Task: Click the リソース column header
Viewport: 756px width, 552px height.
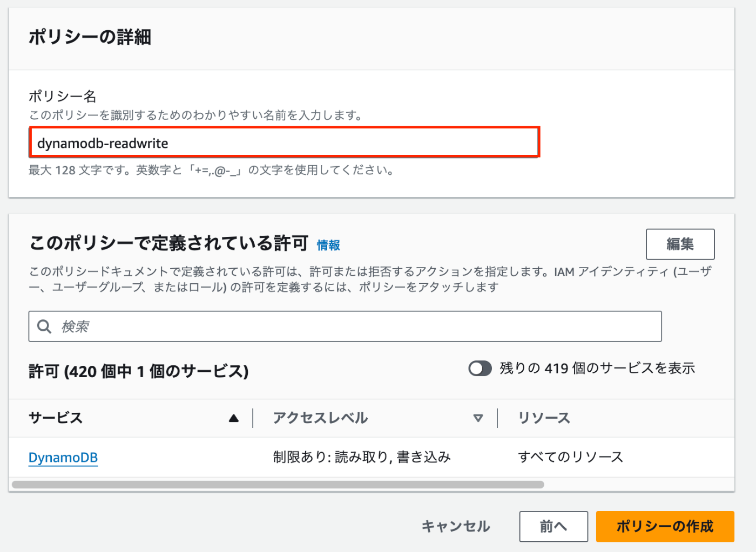Action: [x=544, y=418]
